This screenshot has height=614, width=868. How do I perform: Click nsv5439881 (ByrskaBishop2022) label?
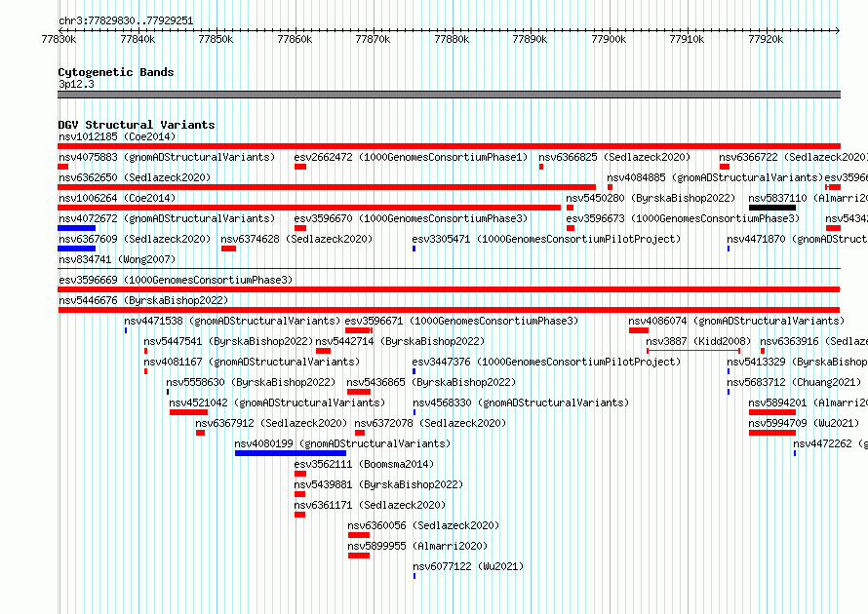click(378, 484)
